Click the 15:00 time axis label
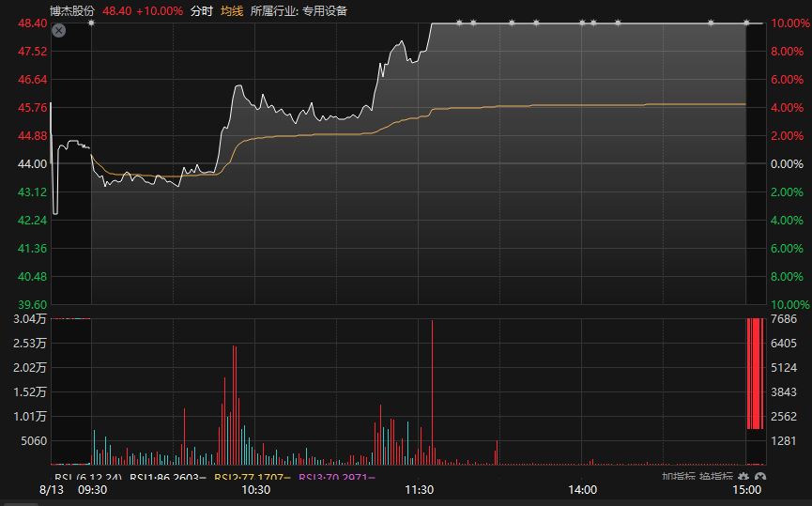 (746, 489)
